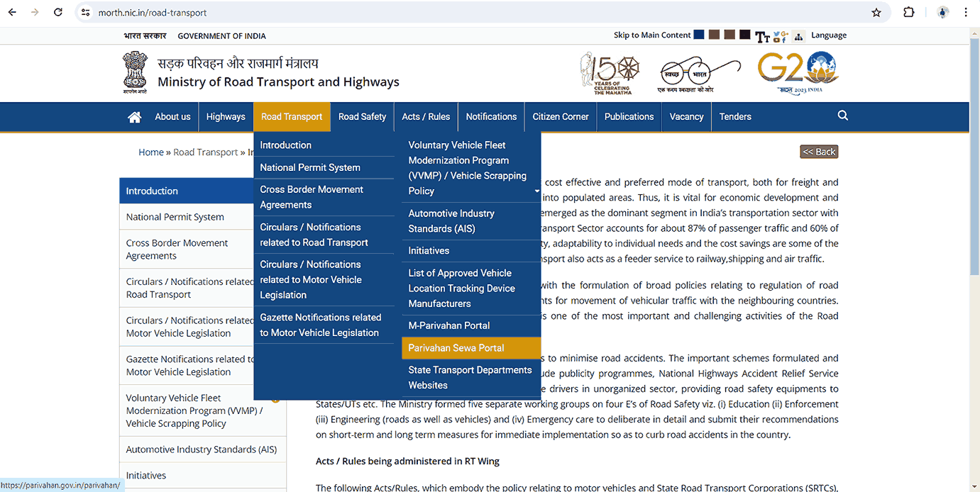The image size is (980, 492).
Task: Select Introduction in the dropdown menu
Action: [324, 145]
